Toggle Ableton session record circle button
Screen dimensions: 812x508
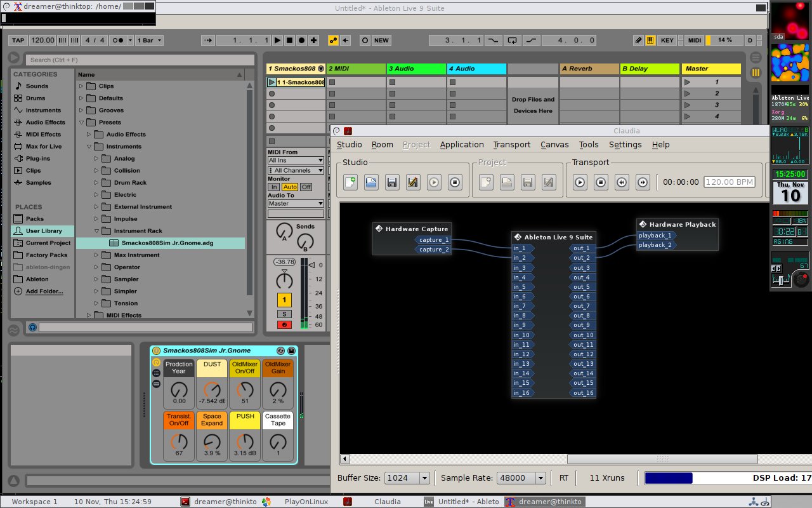coord(365,40)
